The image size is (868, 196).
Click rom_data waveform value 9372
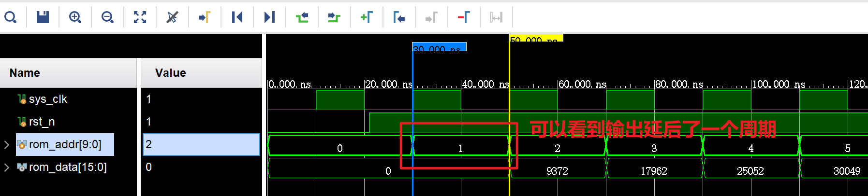click(557, 171)
